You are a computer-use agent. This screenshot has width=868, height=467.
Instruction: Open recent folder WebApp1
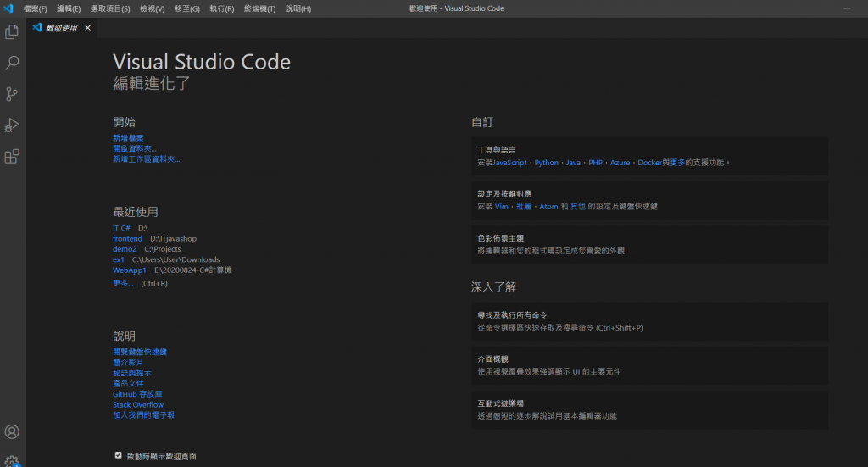point(130,270)
